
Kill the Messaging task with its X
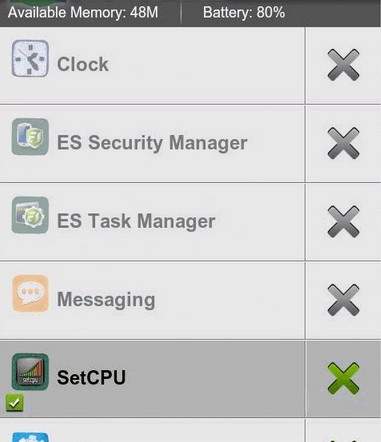pyautogui.click(x=343, y=300)
